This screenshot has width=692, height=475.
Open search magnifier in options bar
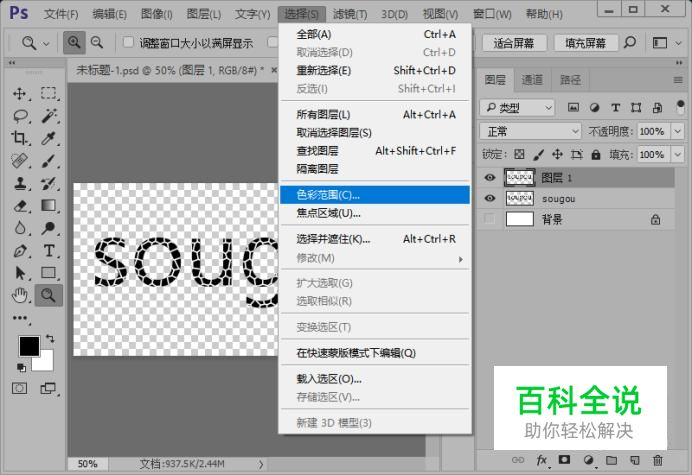(630, 42)
